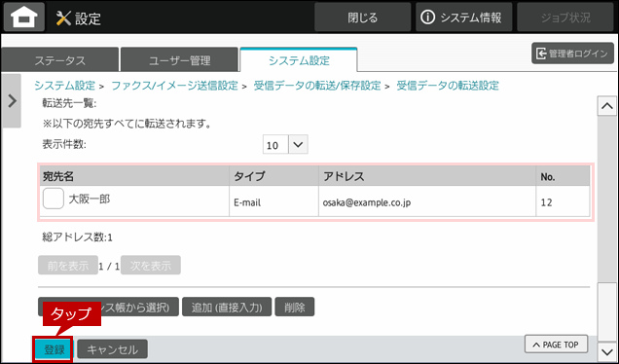Click the アドレス column header
The height and width of the screenshot is (364, 619).
click(x=427, y=176)
